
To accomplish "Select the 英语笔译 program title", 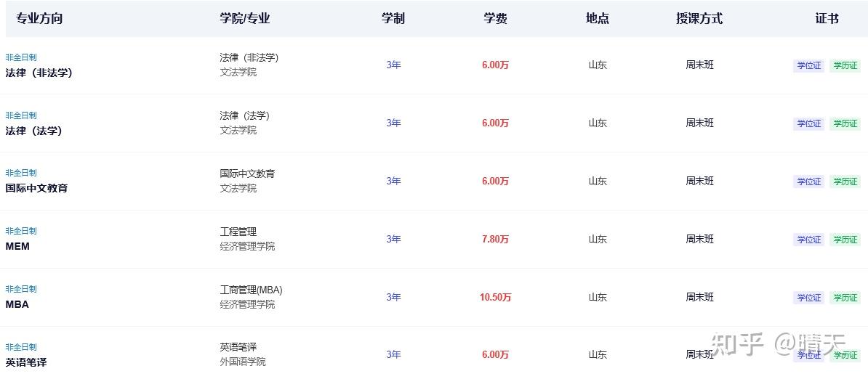I will click(x=26, y=362).
